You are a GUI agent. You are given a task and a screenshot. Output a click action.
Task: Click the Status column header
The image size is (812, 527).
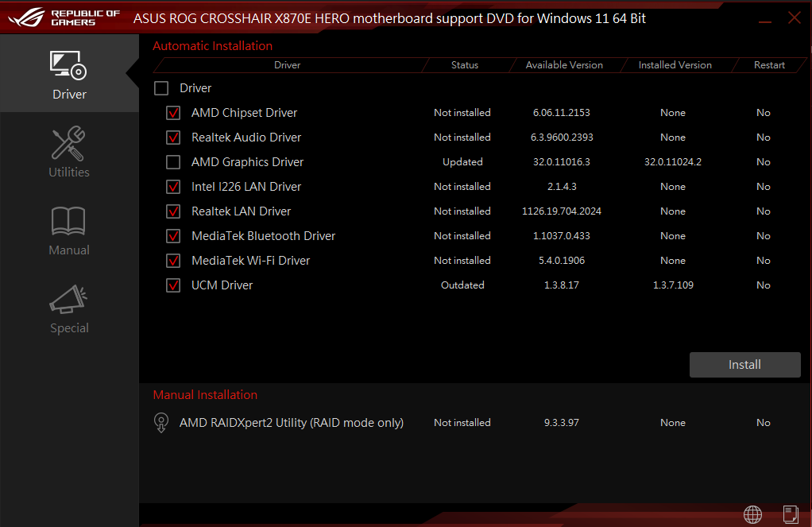click(465, 64)
